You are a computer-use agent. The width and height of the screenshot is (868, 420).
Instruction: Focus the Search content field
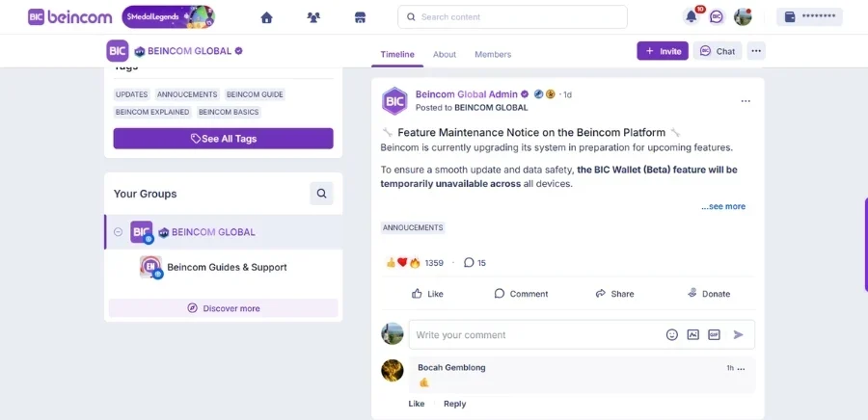[x=512, y=17]
